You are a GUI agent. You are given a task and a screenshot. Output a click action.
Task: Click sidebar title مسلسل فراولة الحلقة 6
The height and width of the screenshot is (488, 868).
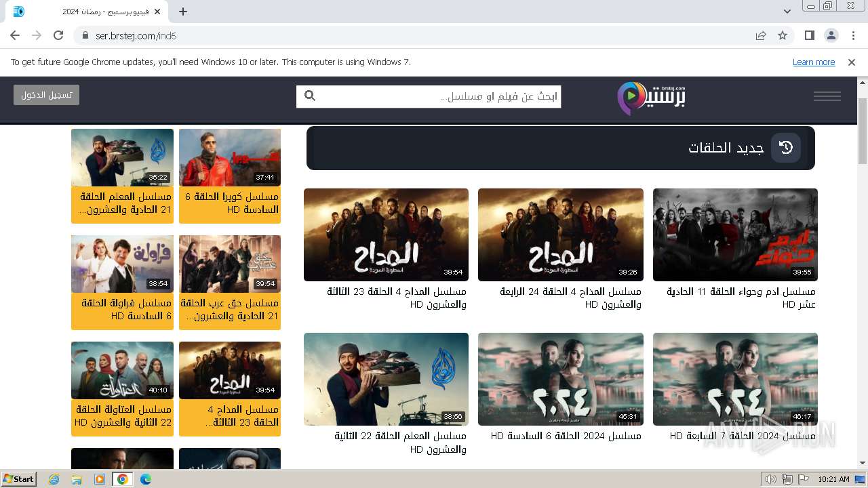coord(126,310)
